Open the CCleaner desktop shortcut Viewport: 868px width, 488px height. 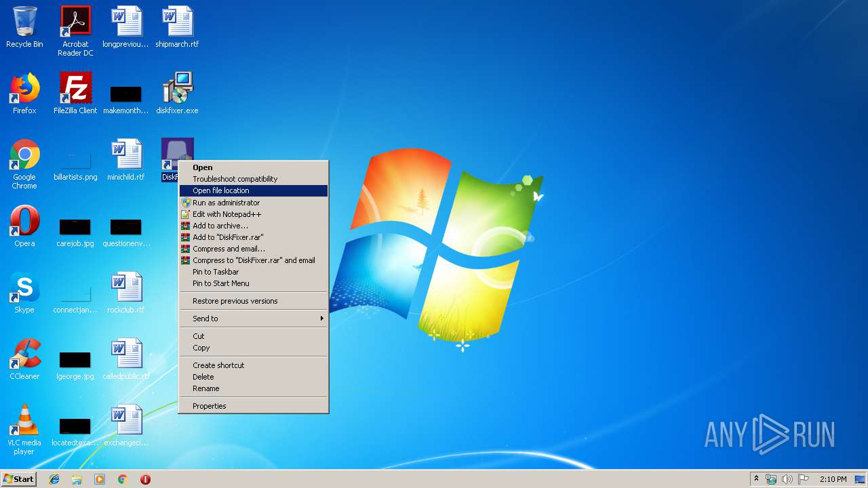coord(24,359)
